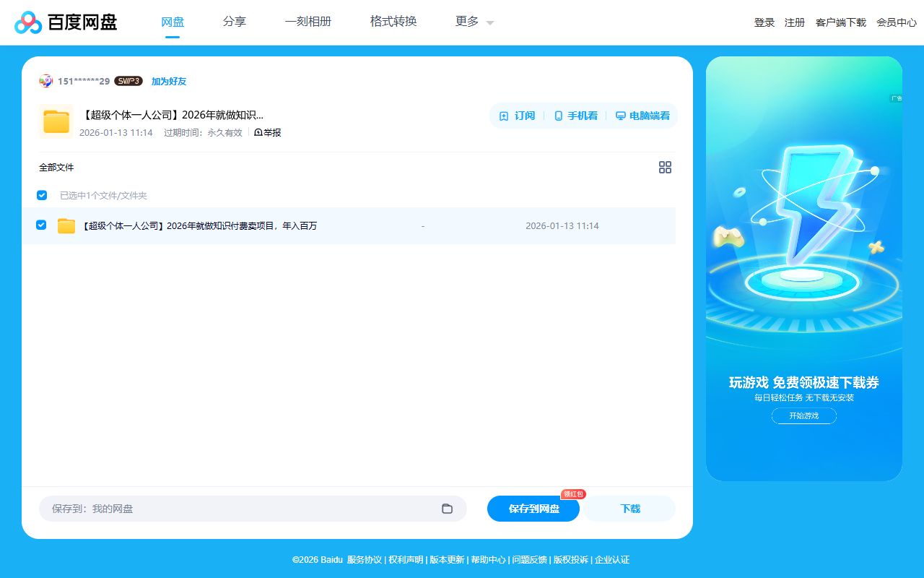Image resolution: width=924 pixels, height=578 pixels.
Task: Switch to the 分享 tab
Action: click(x=234, y=22)
